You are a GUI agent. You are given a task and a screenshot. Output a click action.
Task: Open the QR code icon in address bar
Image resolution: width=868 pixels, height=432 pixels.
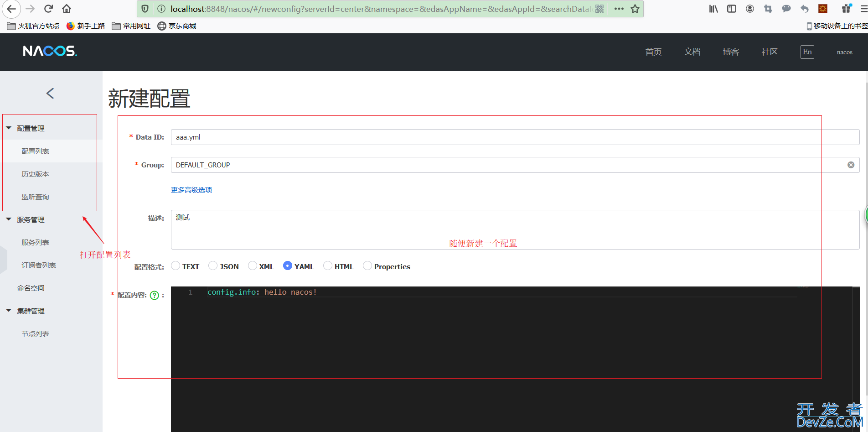click(x=599, y=9)
